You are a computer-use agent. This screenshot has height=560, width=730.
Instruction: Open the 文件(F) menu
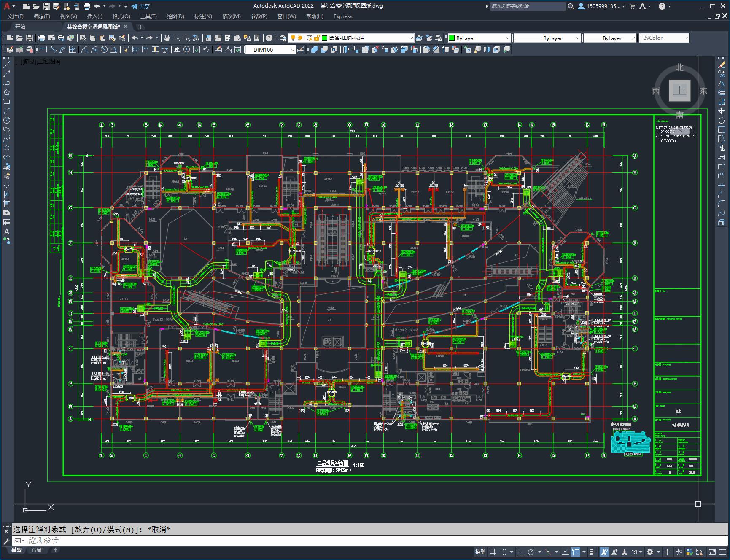[16, 16]
